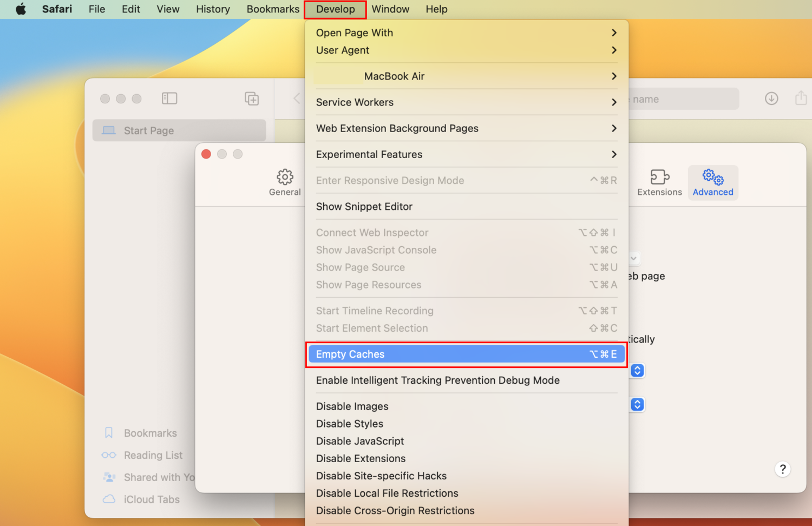Viewport: 812px width, 526px height.
Task: Open the Bookmarks menu
Action: point(273,9)
